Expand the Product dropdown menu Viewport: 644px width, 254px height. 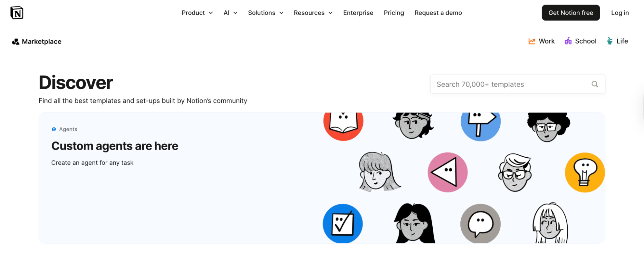tap(197, 13)
